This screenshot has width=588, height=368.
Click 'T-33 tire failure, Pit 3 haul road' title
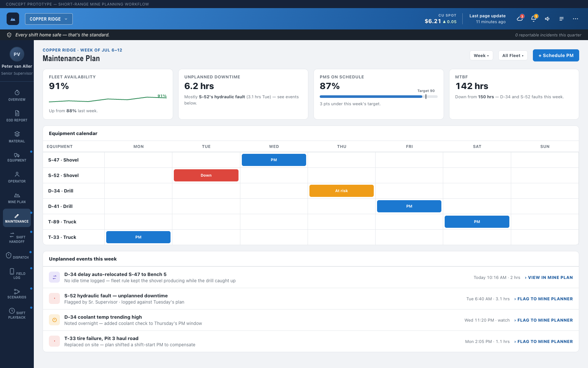coord(101,338)
